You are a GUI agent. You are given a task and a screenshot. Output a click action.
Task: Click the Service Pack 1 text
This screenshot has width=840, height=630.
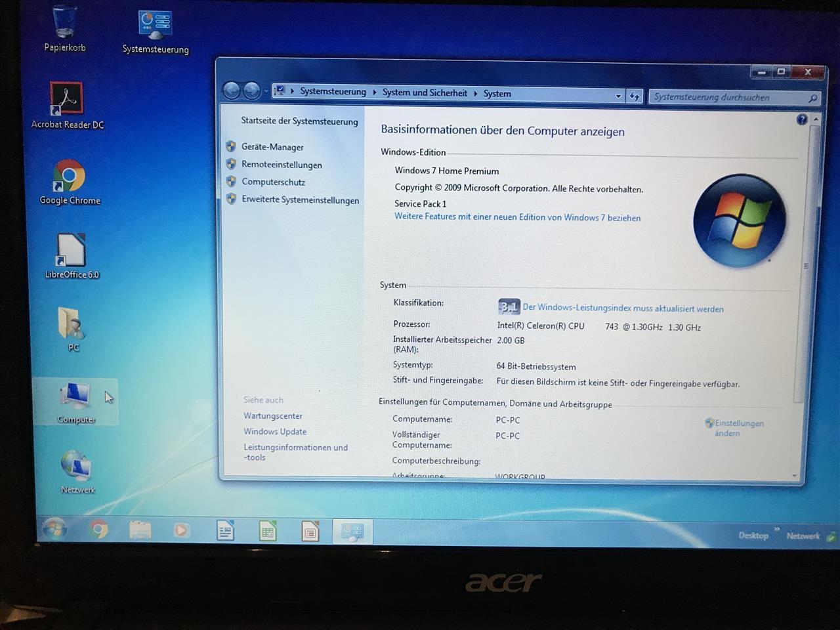[420, 203]
